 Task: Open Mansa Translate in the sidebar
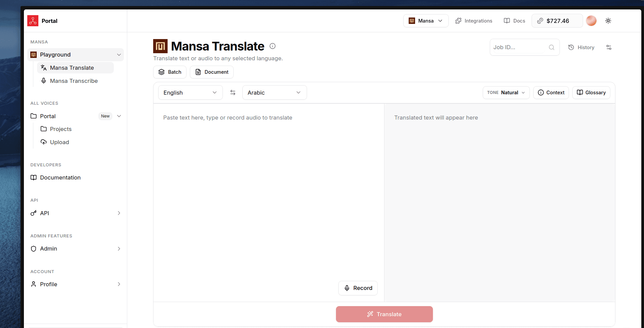[75, 68]
